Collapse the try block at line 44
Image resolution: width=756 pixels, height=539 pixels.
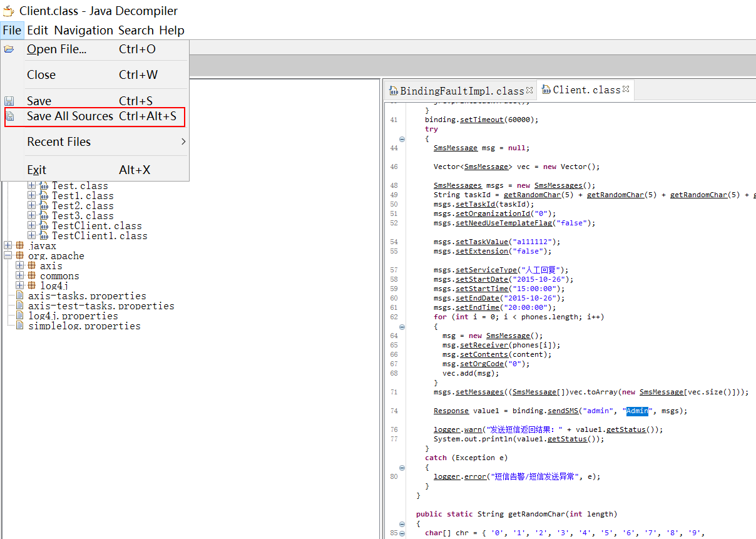coord(402,139)
